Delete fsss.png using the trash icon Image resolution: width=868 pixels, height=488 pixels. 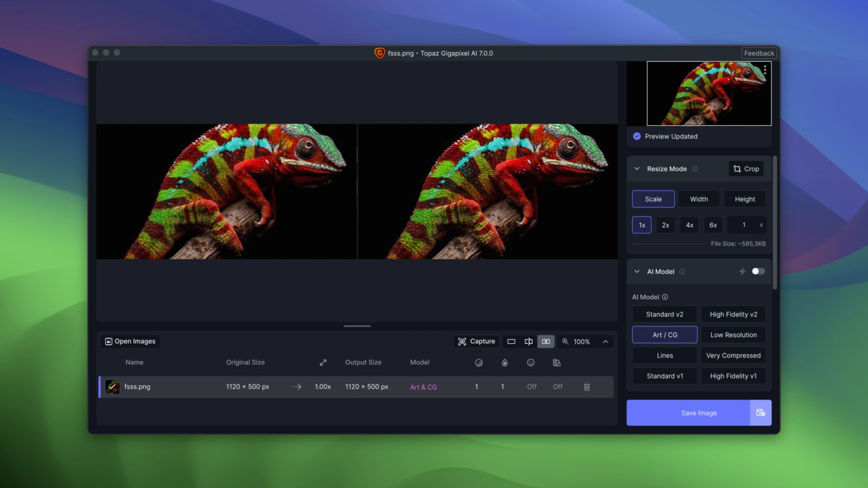586,387
